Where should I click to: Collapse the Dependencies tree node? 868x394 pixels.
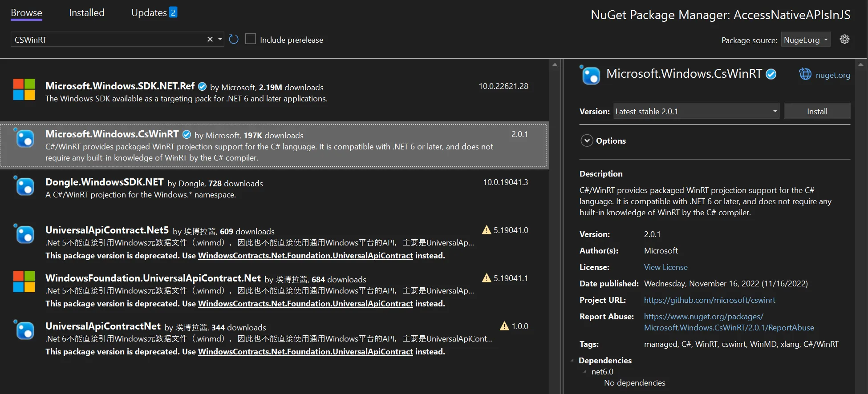[572, 360]
